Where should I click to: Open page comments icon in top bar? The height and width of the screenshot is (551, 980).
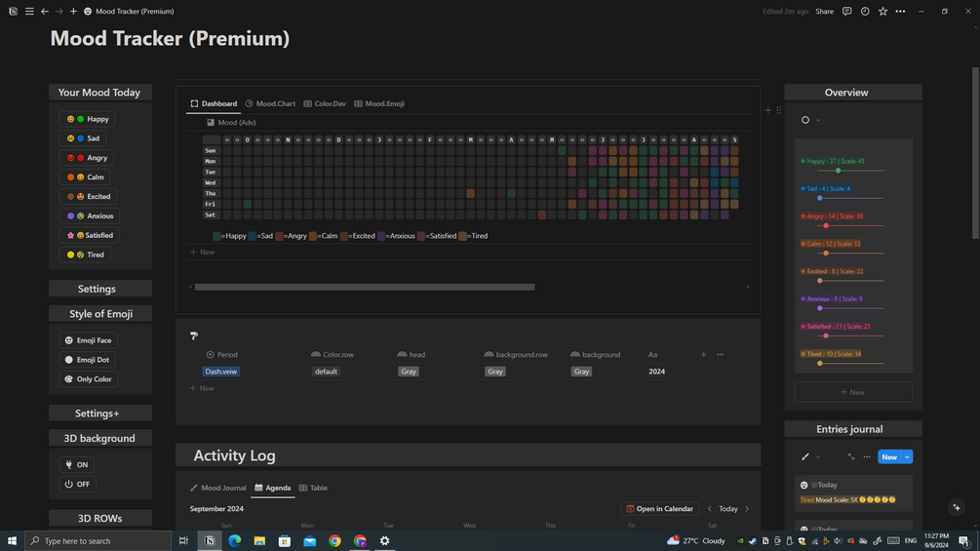(x=846, y=12)
